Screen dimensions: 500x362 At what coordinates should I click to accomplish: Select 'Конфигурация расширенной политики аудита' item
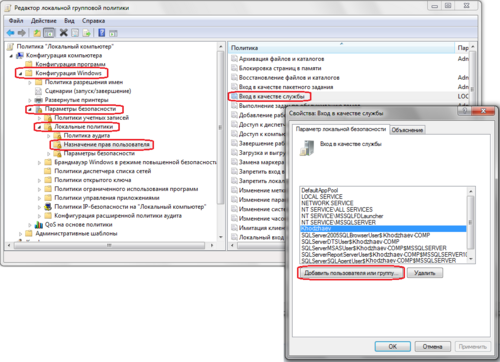click(x=118, y=216)
